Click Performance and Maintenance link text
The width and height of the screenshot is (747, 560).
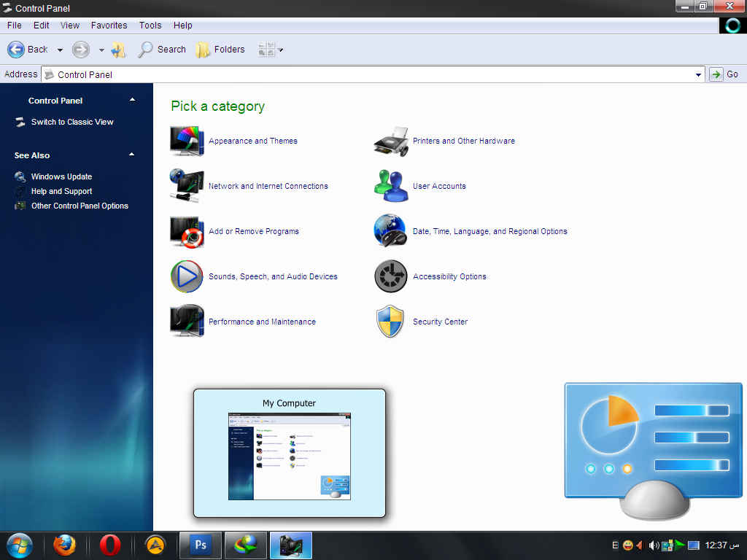[262, 322]
